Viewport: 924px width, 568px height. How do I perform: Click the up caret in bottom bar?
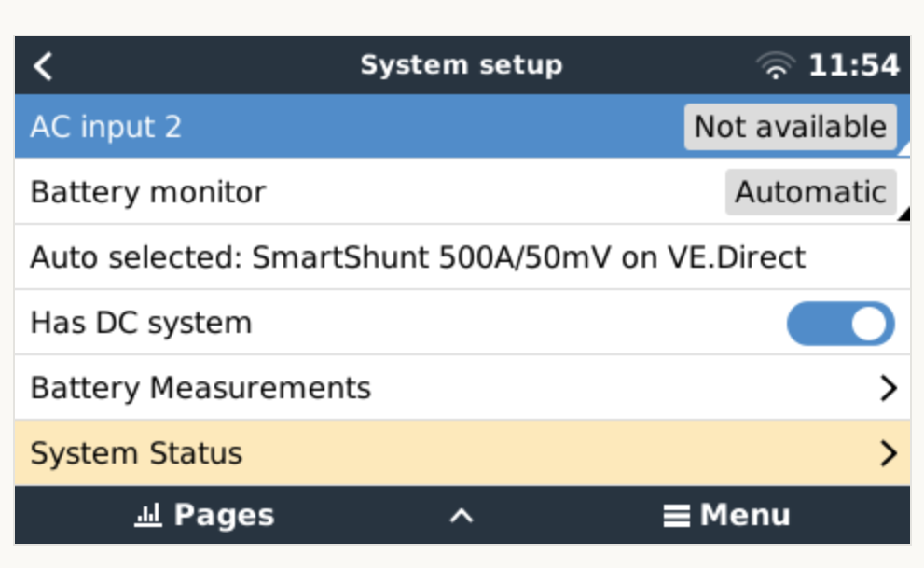[x=462, y=516]
